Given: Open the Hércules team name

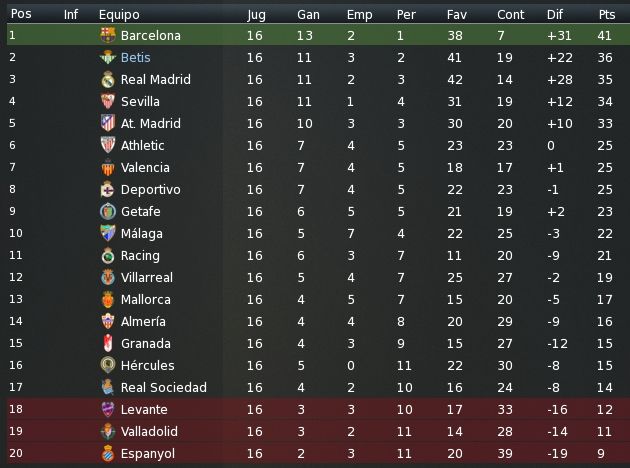Looking at the screenshot, I should 147,365.
